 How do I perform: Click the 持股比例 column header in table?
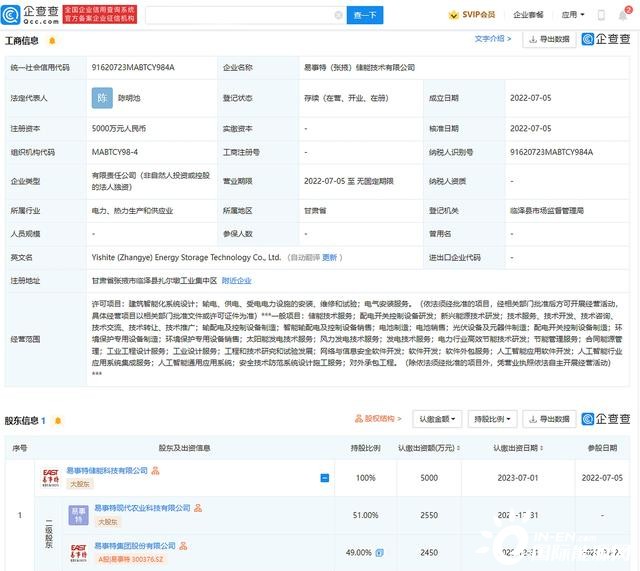click(x=366, y=448)
